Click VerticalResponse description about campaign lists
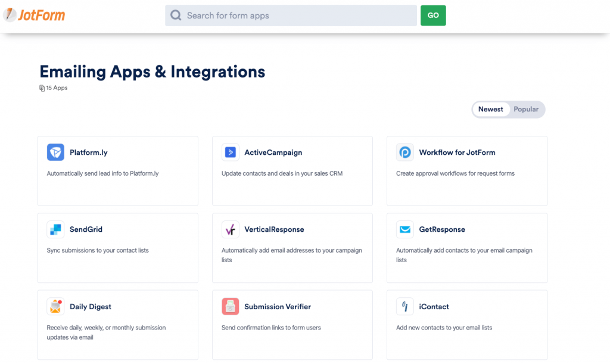The image size is (610, 364). click(292, 255)
